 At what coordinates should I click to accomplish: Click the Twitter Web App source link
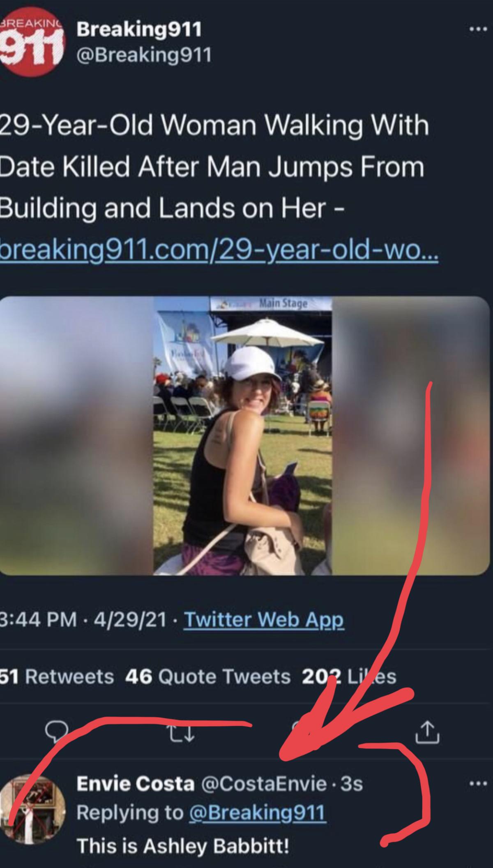263,619
